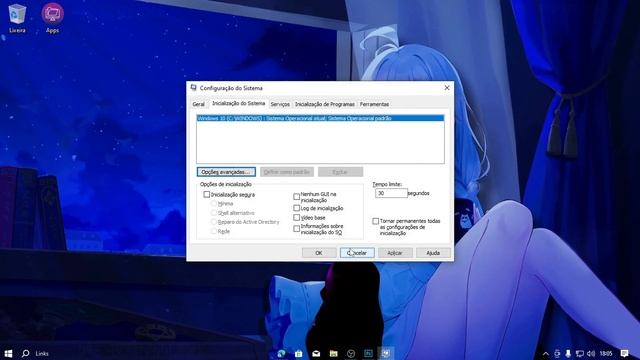Image resolution: width=640 pixels, height=360 pixels.
Task: Confirm with the OK button
Action: 319,253
